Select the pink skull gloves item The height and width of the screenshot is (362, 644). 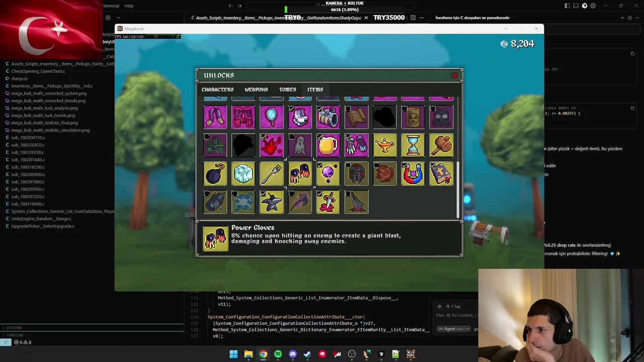pos(244,117)
